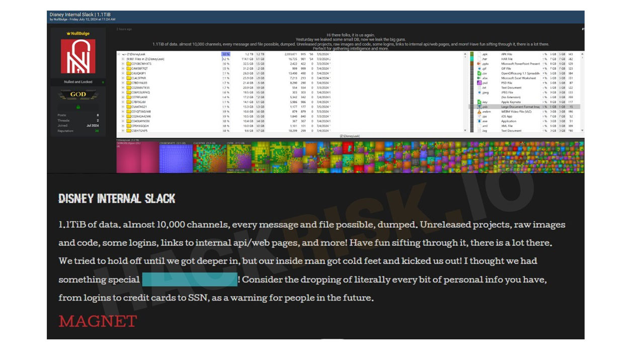This screenshot has width=644, height=362.
Task: Collapse the Z:\DisneyLeak root node
Action: [x=118, y=54]
